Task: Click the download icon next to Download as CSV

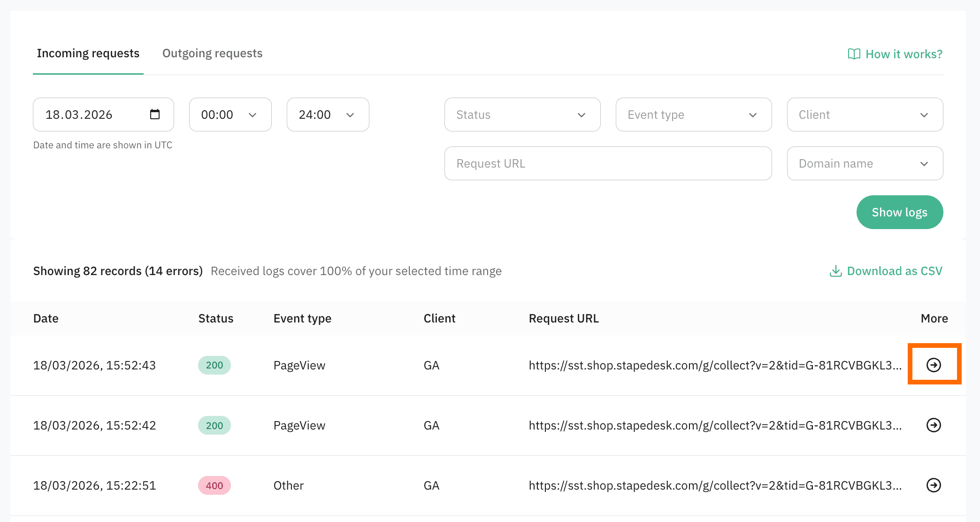Action: 836,271
